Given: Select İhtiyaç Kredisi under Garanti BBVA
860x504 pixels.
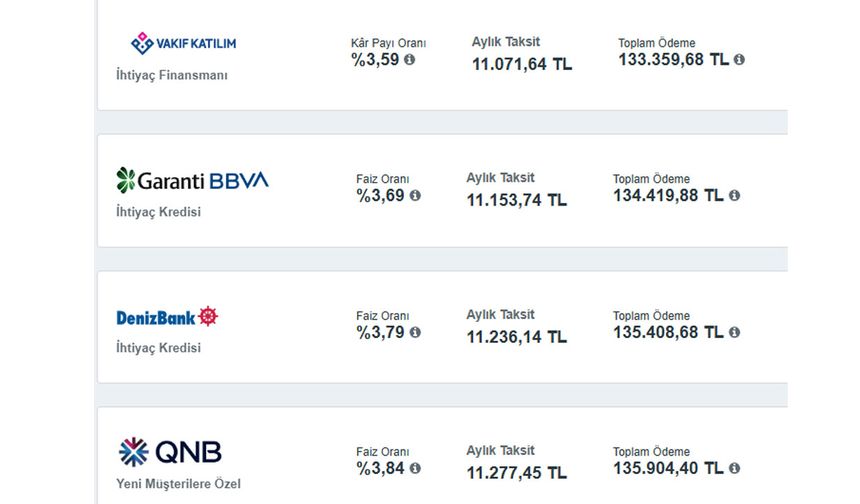Looking at the screenshot, I should click(x=159, y=212).
